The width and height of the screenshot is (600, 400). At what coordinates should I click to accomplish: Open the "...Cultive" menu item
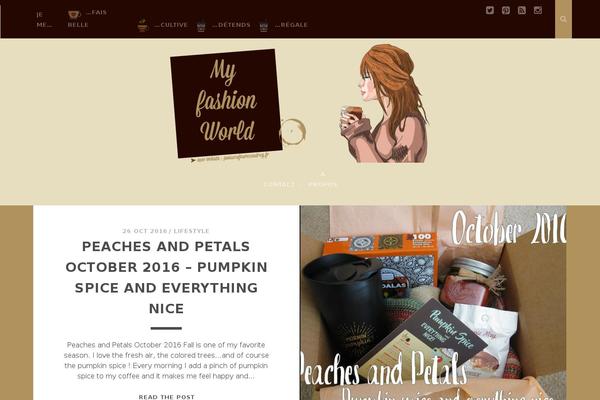point(171,25)
